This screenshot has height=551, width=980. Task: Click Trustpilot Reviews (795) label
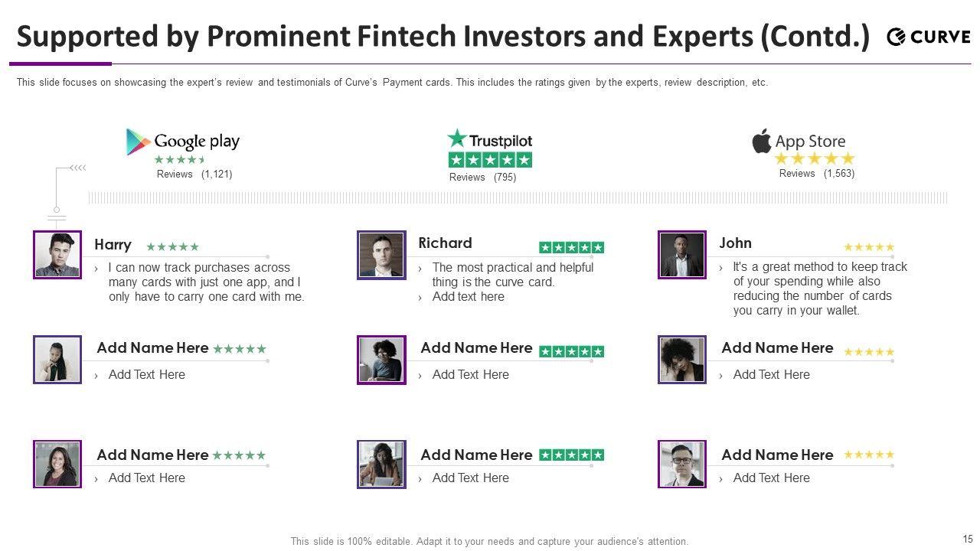(482, 178)
